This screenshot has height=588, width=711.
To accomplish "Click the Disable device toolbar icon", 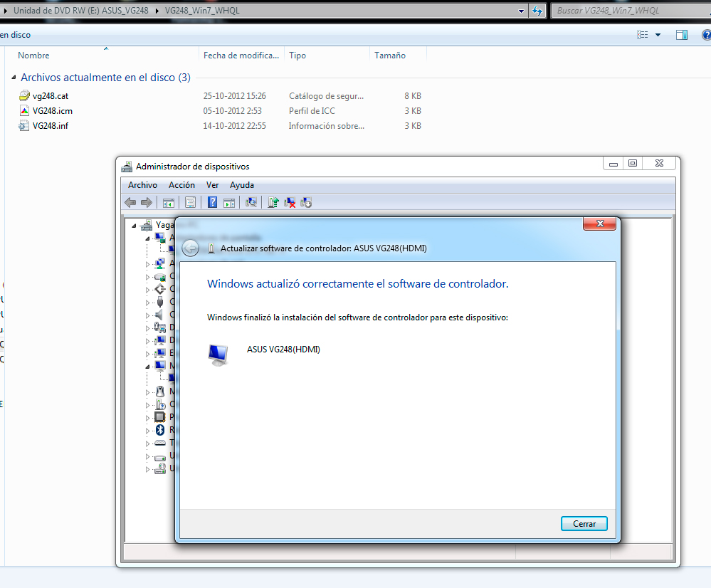I will (306, 202).
